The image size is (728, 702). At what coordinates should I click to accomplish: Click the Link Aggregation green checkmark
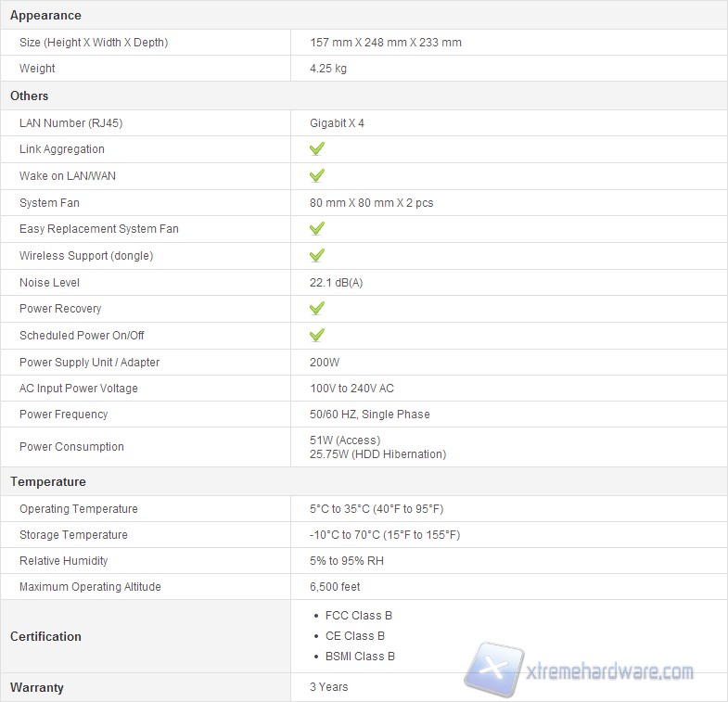coord(317,148)
